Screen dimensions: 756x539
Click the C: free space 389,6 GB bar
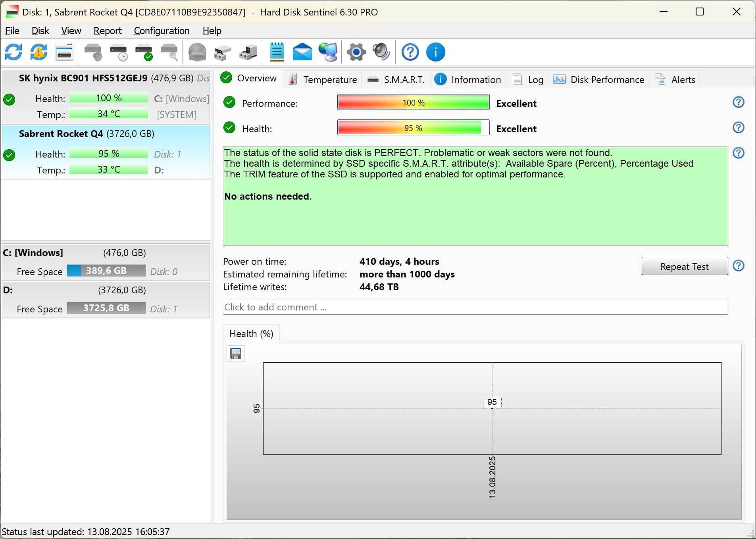[x=106, y=271]
